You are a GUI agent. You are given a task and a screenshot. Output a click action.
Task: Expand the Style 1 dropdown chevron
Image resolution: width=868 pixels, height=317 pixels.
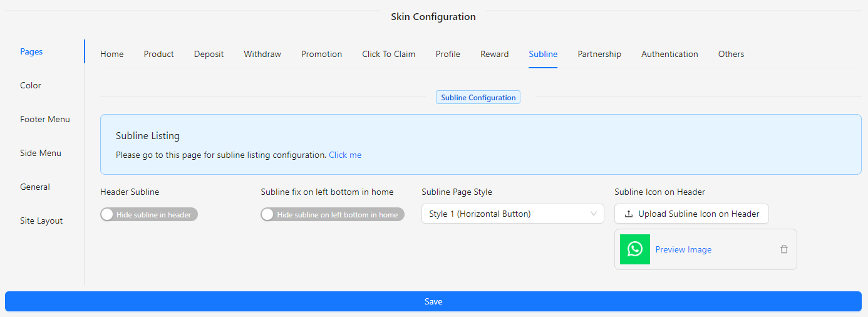(594, 214)
